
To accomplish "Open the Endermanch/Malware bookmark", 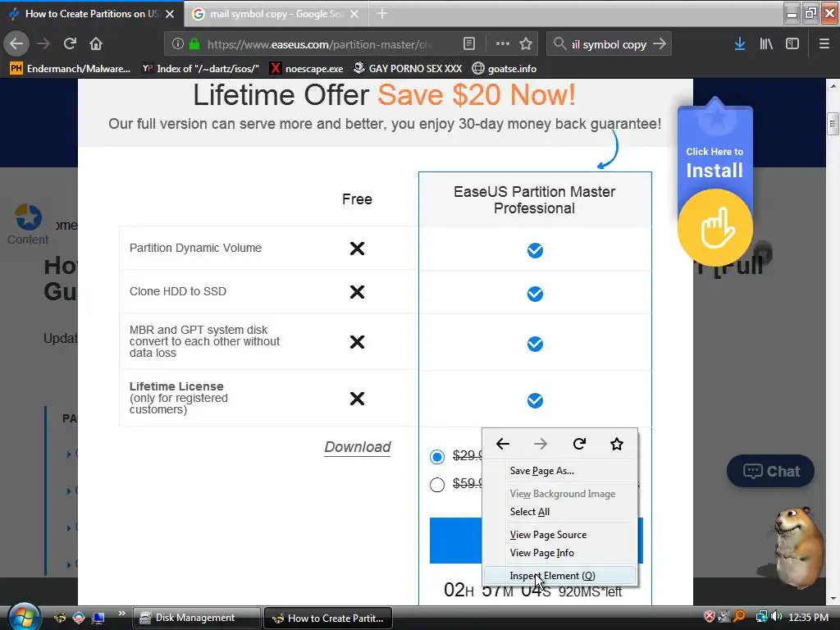I will tap(71, 69).
